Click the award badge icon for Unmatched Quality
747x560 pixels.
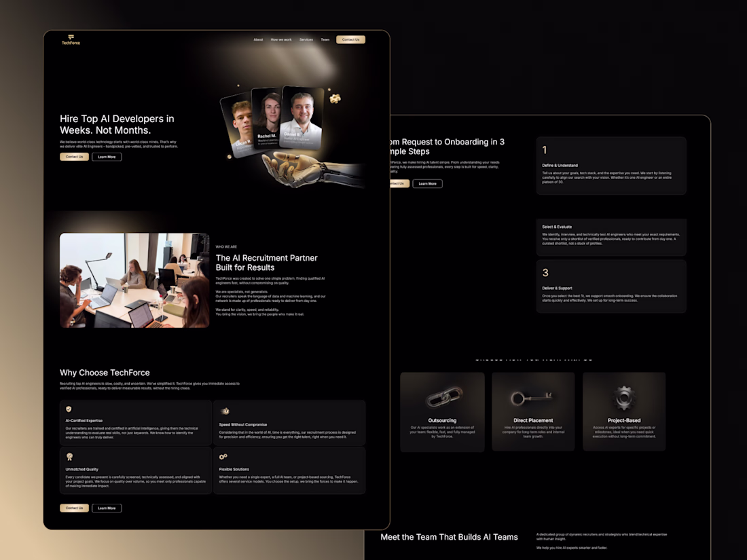click(x=69, y=457)
